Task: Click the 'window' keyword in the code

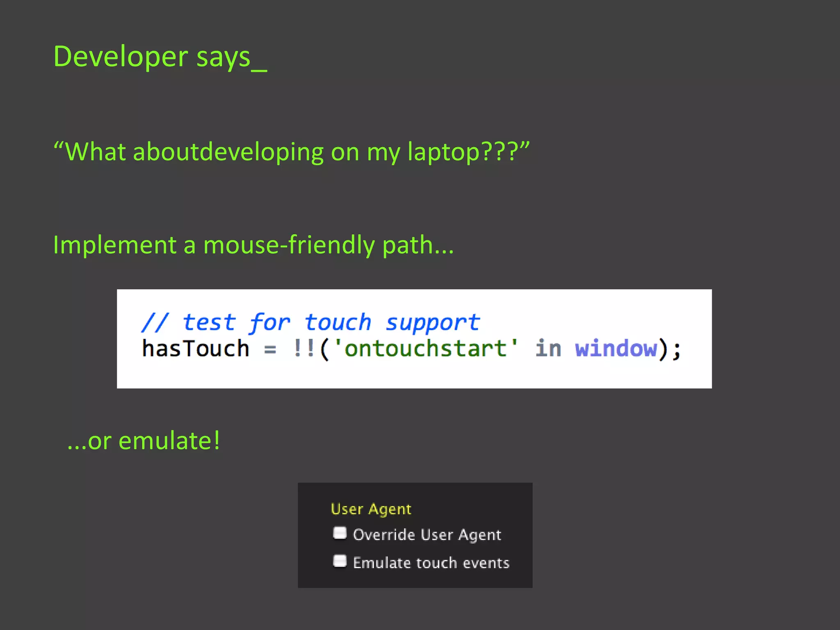Action: tap(616, 349)
